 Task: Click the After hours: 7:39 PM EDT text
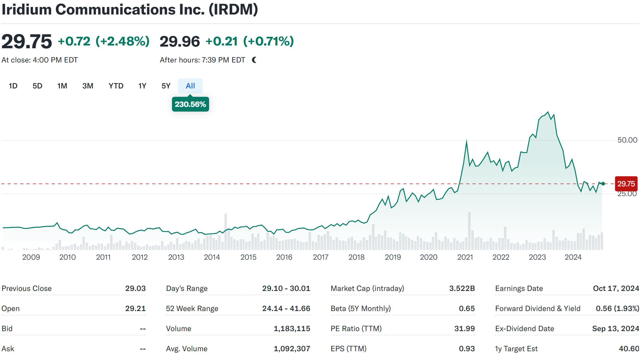[x=202, y=60]
